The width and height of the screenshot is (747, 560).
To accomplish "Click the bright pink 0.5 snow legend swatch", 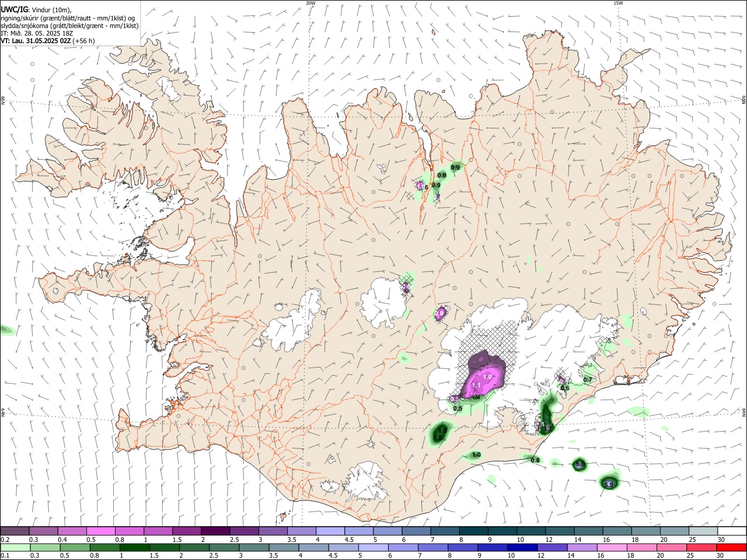I will pyautogui.click(x=101, y=531).
